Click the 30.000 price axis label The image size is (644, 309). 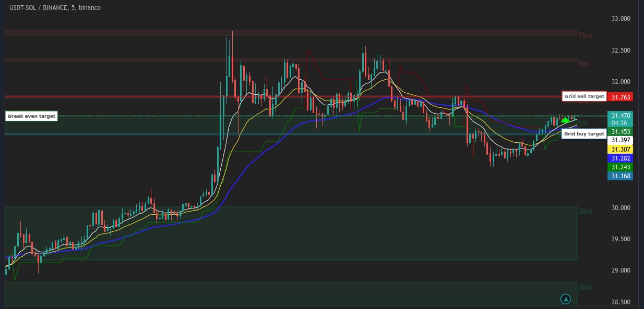click(621, 208)
